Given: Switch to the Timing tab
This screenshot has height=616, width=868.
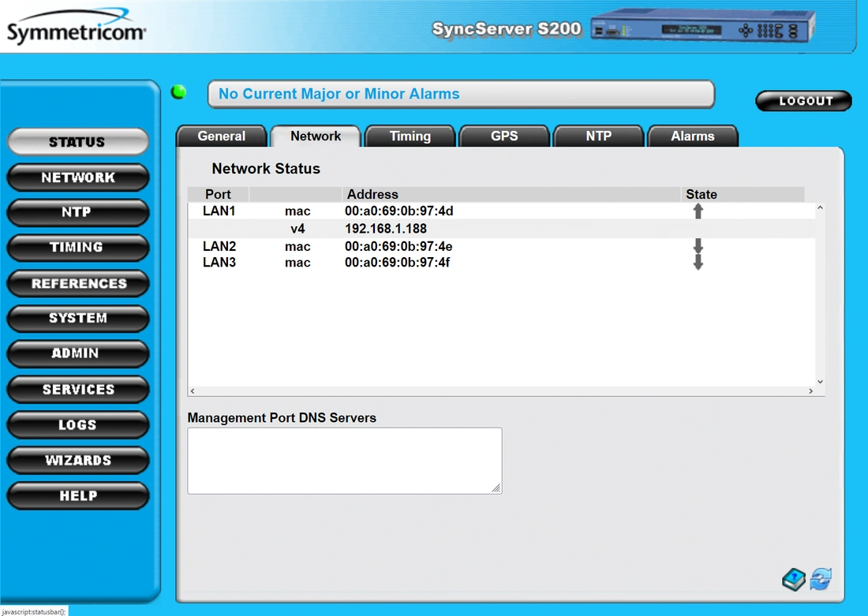Looking at the screenshot, I should coord(410,136).
